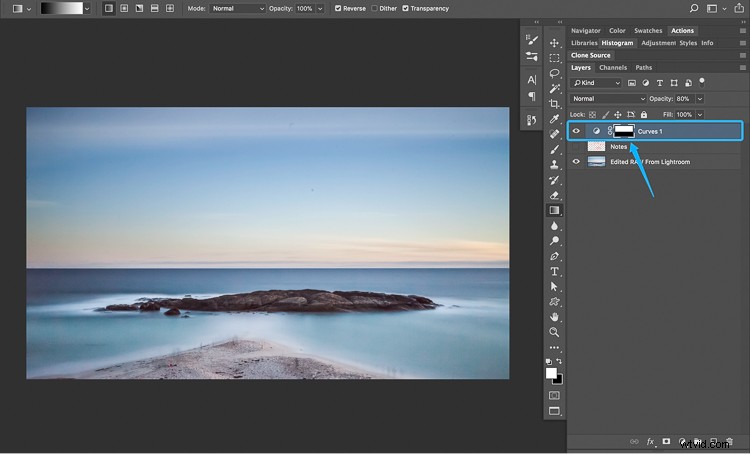Hide the Edited RAW From Lightroom layer
This screenshot has height=454, width=750.
[x=576, y=162]
